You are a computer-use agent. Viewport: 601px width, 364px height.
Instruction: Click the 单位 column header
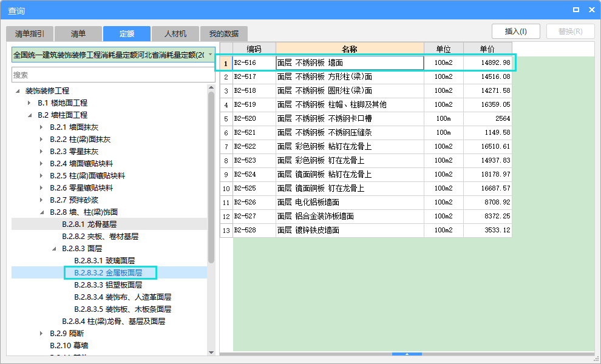(444, 49)
